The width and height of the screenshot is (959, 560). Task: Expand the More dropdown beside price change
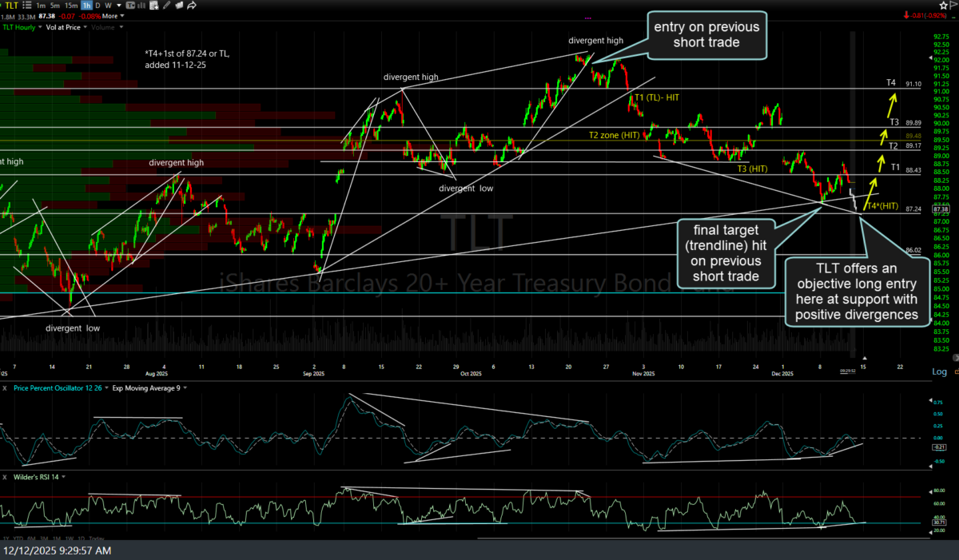113,16
